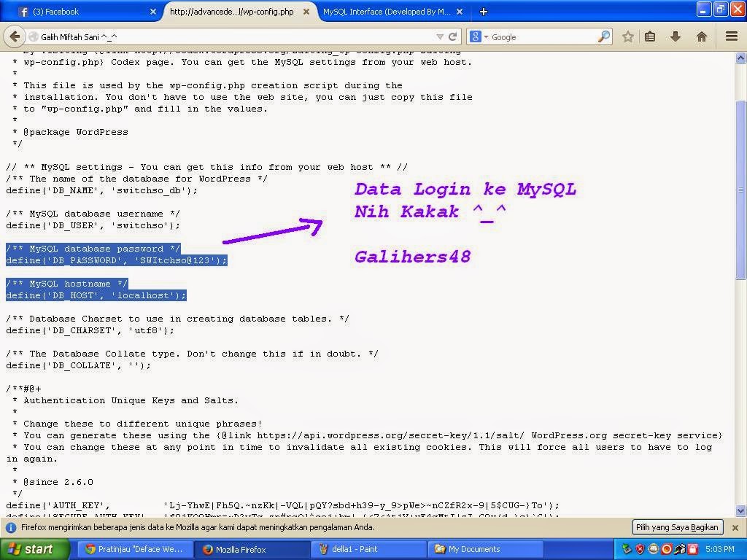Click the back navigation arrow
The width and height of the screenshot is (747, 560).
15,36
